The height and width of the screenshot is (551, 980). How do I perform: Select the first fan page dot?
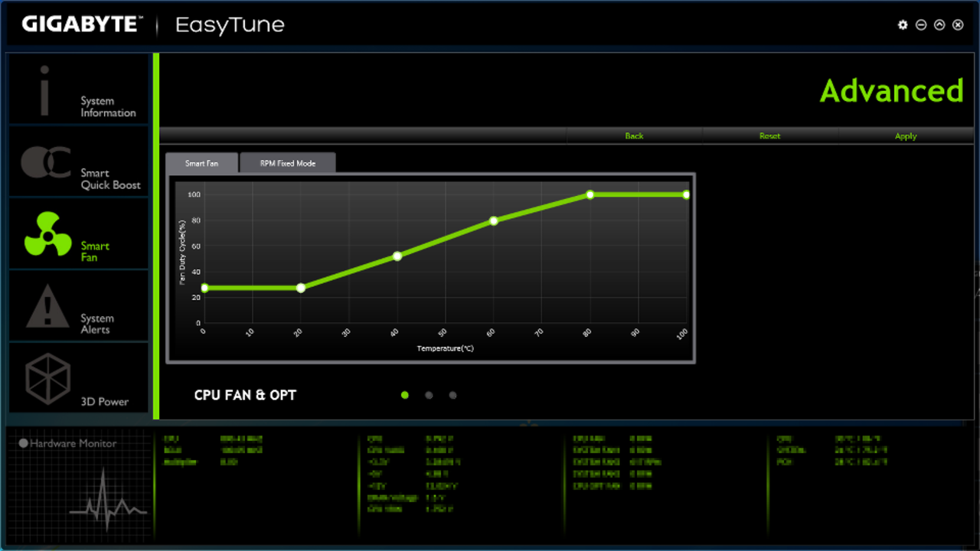404,395
